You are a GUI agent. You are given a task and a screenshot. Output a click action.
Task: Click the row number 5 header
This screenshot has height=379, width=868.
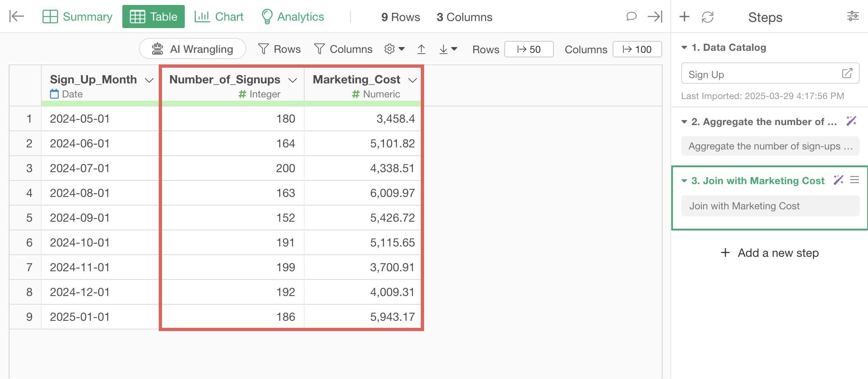point(29,218)
